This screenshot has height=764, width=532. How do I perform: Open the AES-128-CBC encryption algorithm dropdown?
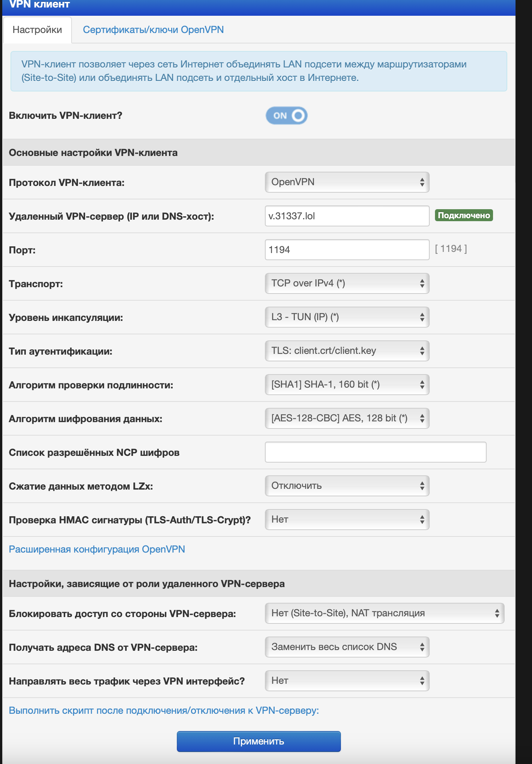pos(347,418)
